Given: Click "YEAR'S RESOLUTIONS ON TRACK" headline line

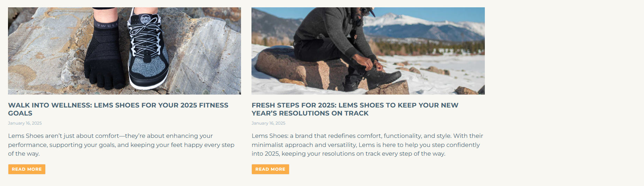Looking at the screenshot, I should point(310,113).
